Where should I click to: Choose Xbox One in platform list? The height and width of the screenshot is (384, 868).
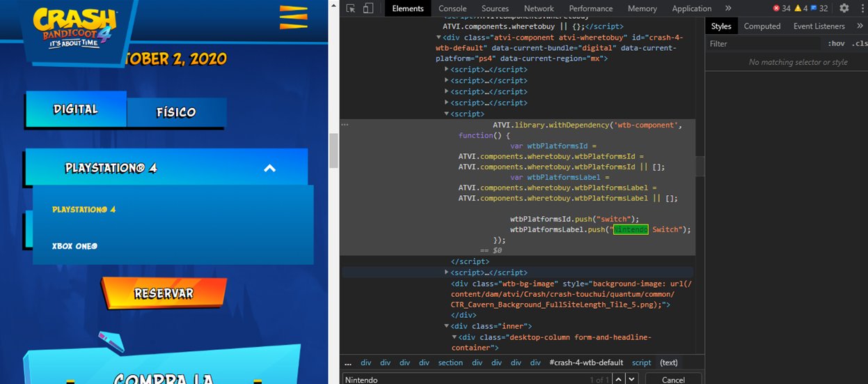(x=74, y=246)
